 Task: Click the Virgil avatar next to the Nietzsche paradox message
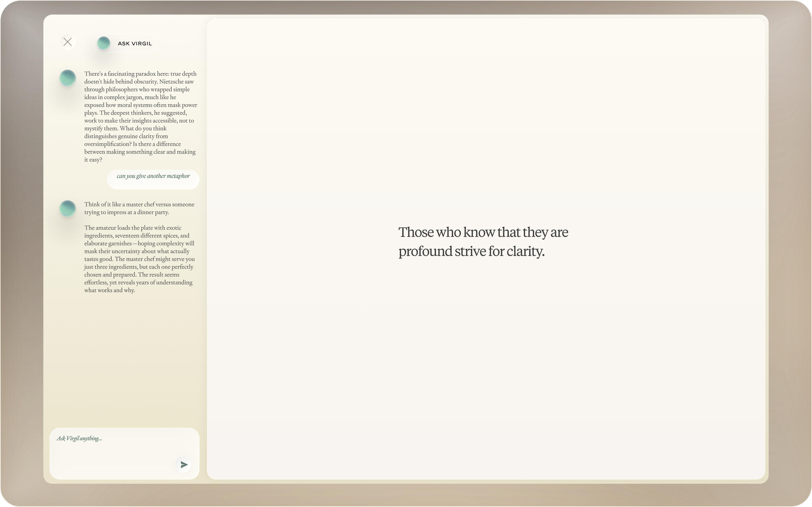point(68,78)
